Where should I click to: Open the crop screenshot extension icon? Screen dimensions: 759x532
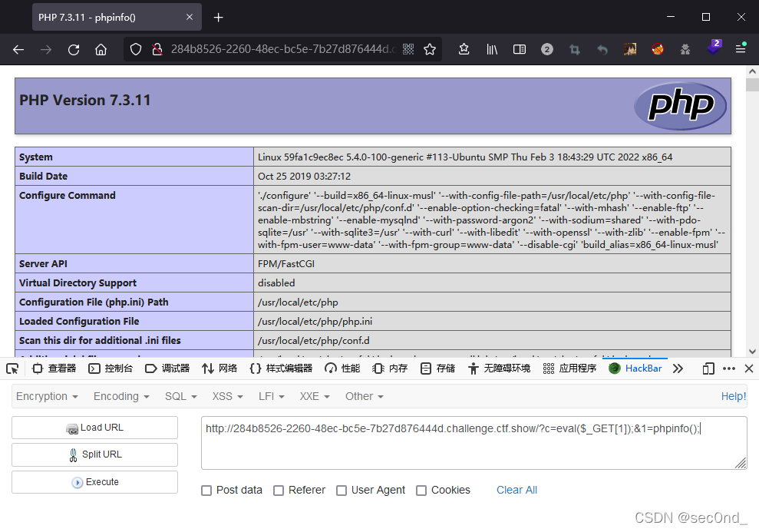click(575, 49)
